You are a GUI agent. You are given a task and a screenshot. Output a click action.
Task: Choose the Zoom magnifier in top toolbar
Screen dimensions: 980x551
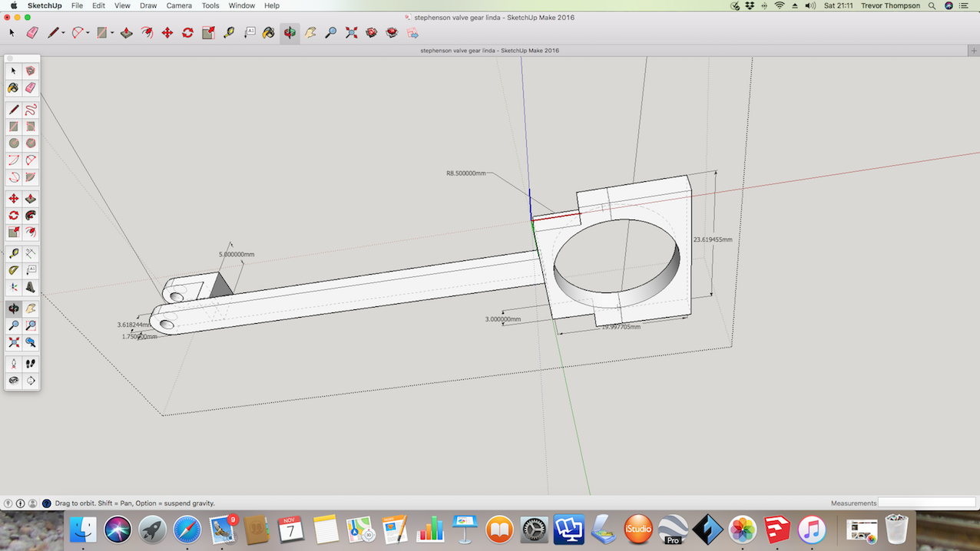coord(331,33)
